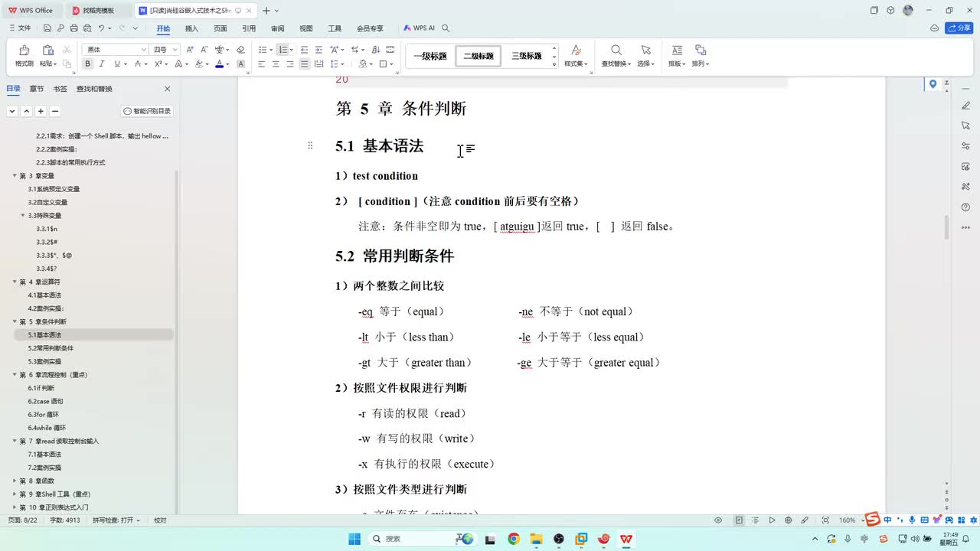980x551 pixels.
Task: Open the 文件 (File) menu
Action: point(21,28)
